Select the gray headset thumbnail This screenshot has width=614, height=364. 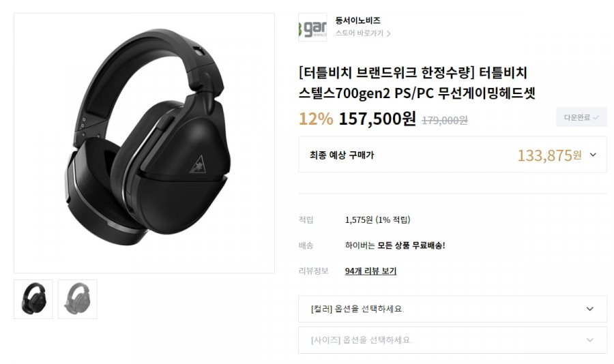[78, 299]
